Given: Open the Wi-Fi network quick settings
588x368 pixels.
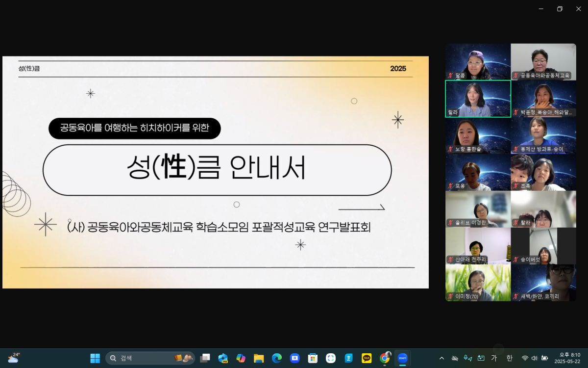Looking at the screenshot, I should click(525, 358).
